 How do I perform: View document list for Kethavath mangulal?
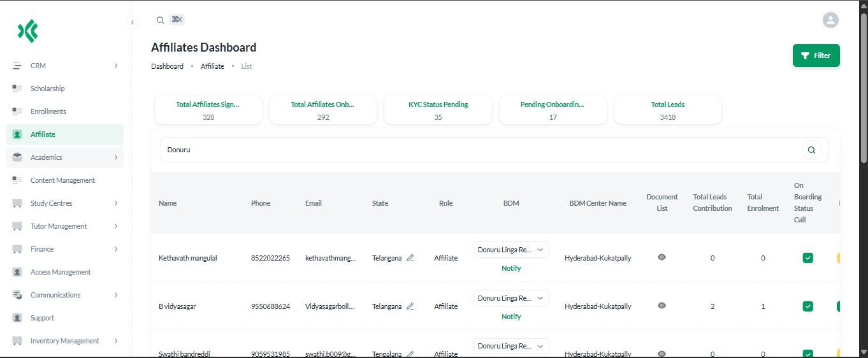coord(662,257)
